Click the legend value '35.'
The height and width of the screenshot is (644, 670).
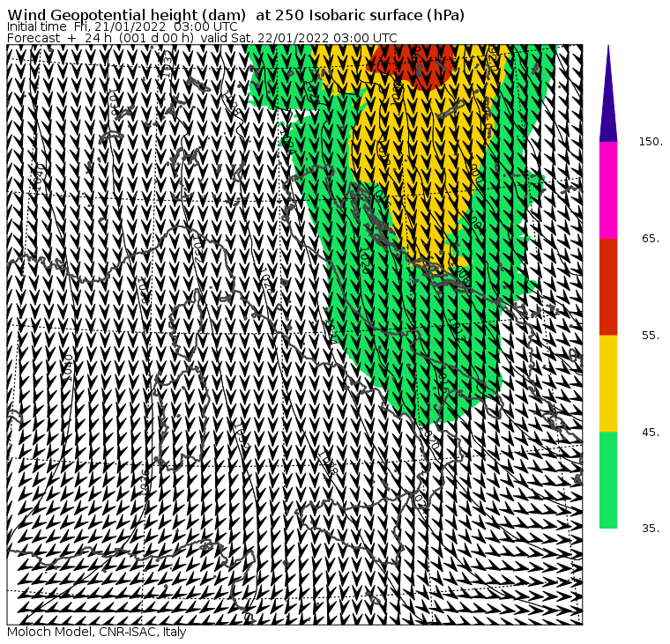(651, 529)
